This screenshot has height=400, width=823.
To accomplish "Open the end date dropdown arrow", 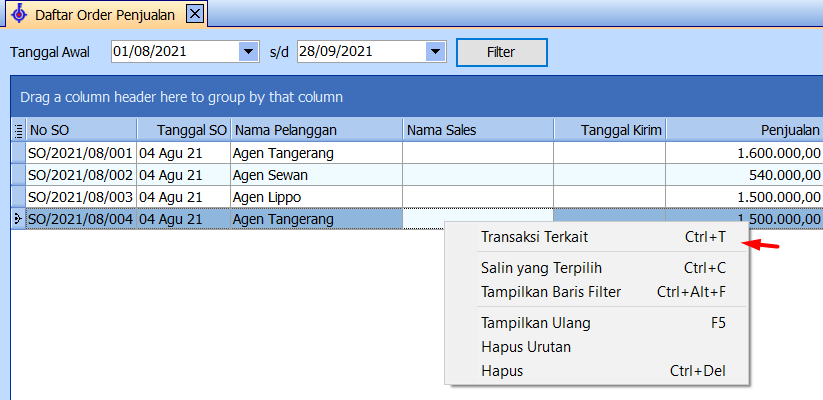I will [x=434, y=52].
